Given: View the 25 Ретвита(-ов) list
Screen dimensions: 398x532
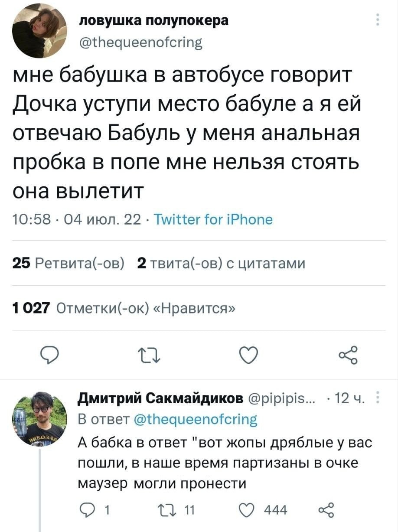Looking at the screenshot, I should (x=69, y=263).
